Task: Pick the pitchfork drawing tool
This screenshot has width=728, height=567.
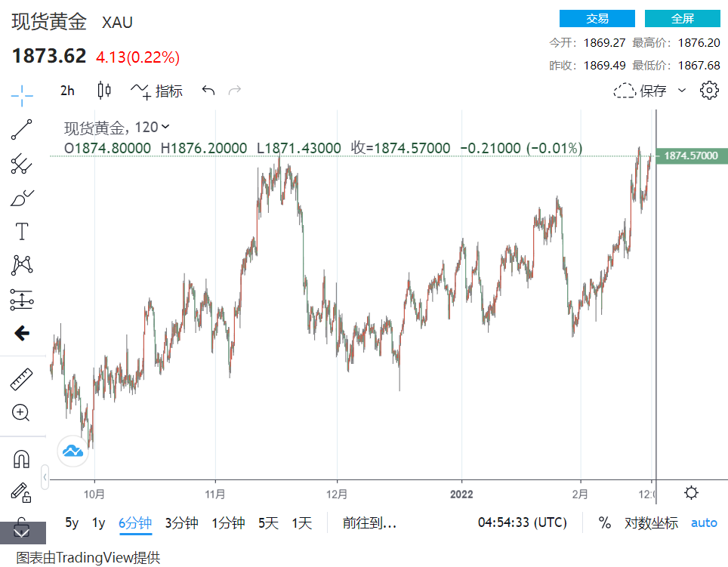Action: tap(22, 163)
